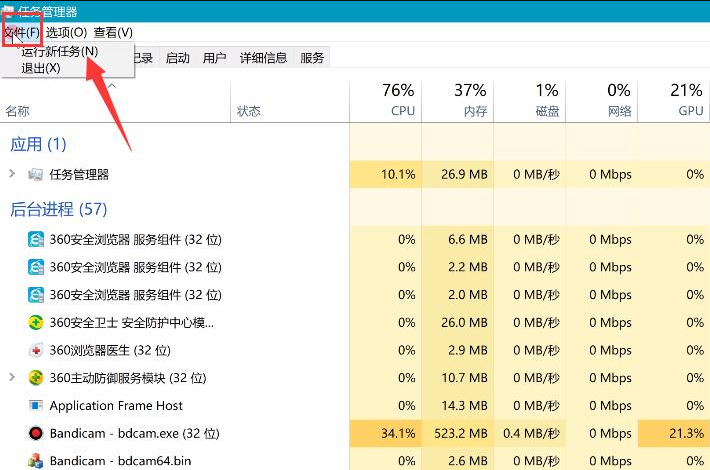Switch to the 详细信息 tab
Screen dimensions: 710x470
coord(263,58)
